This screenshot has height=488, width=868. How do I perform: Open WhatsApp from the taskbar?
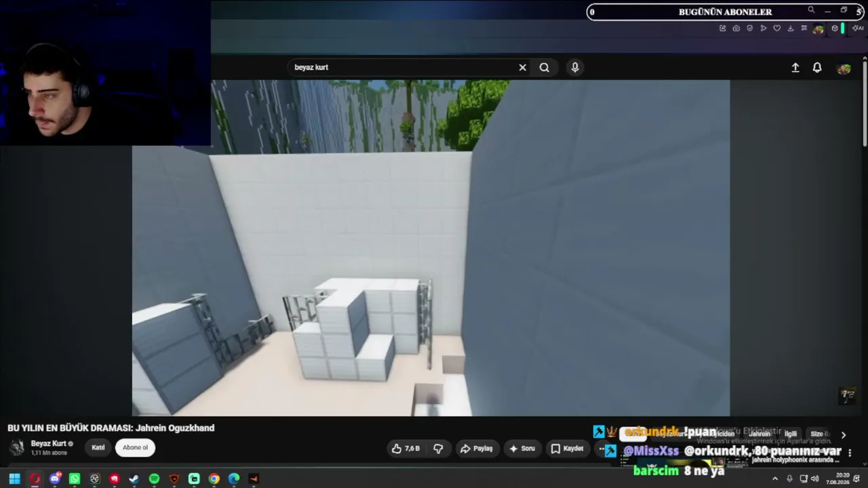pos(75,479)
